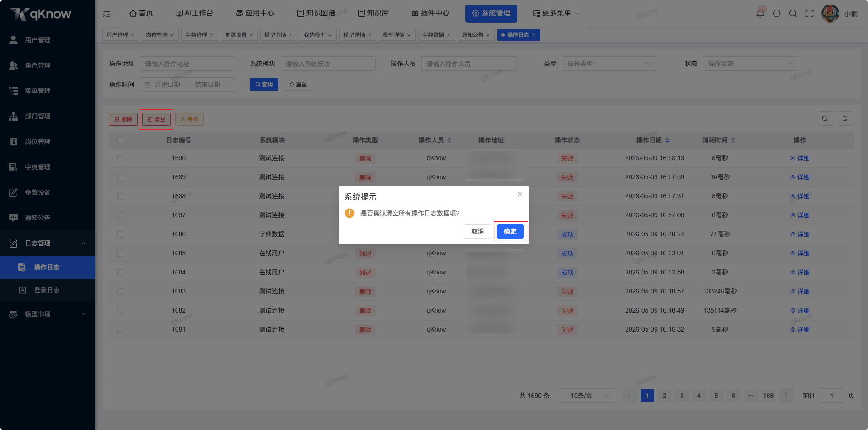Open the 知识库 top menu
The width and height of the screenshot is (868, 430).
coord(373,13)
